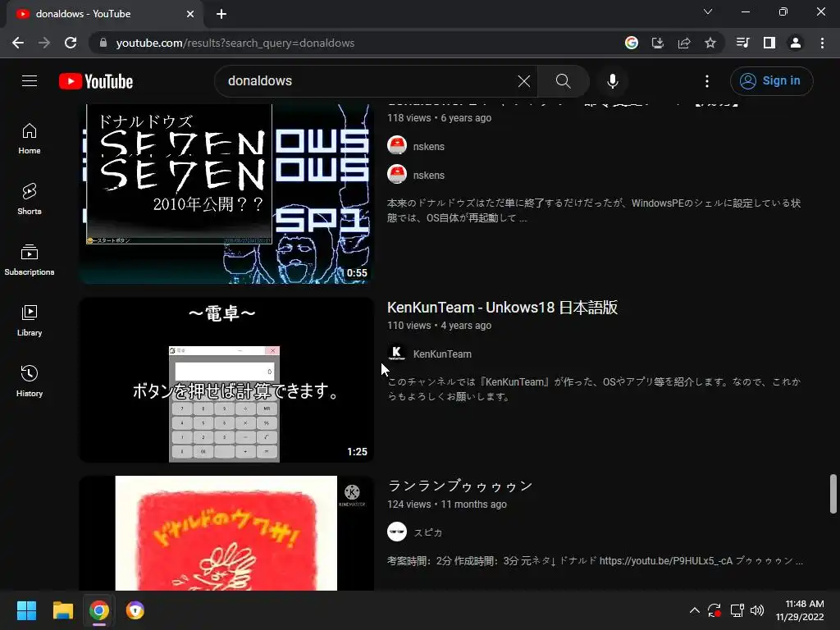
Task: Click the volume icon in system tray
Action: [757, 610]
